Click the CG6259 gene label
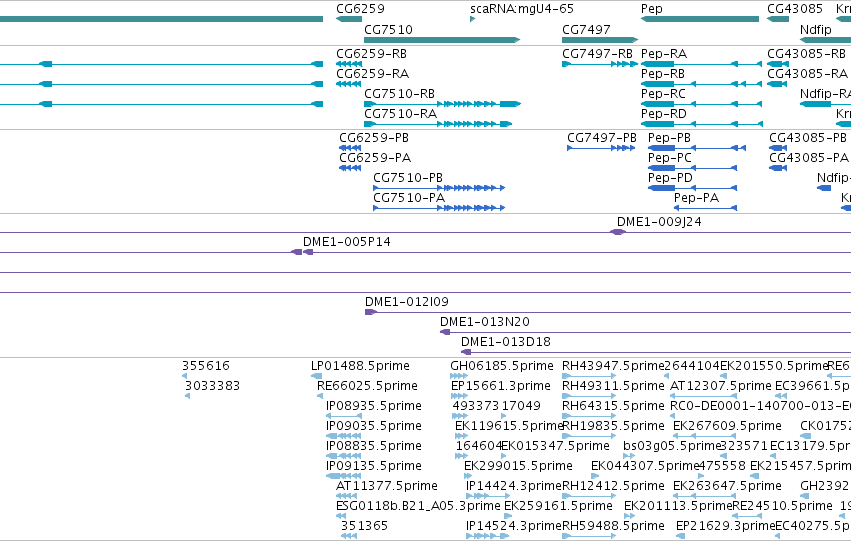Screen dimensions: 851x541 click(360, 9)
